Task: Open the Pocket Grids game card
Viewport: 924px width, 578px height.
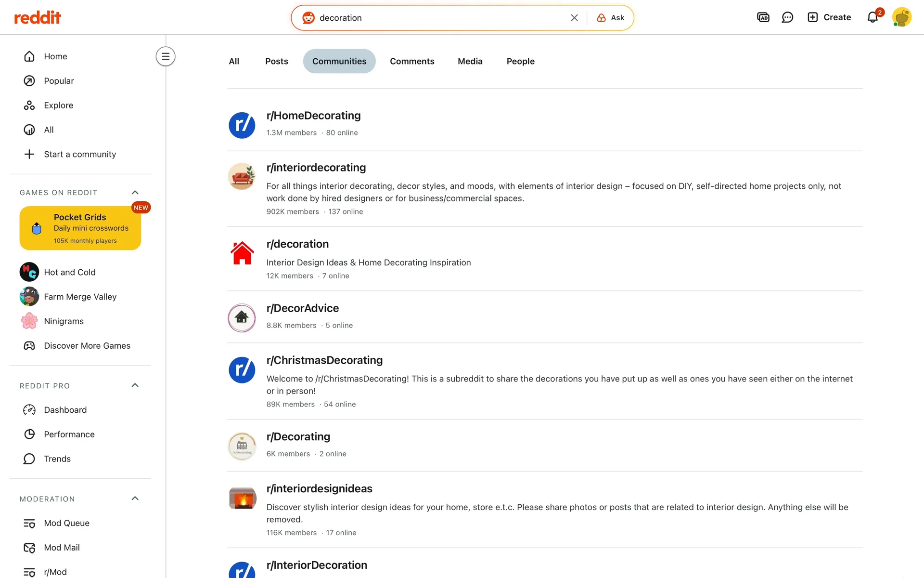Action: (x=80, y=228)
